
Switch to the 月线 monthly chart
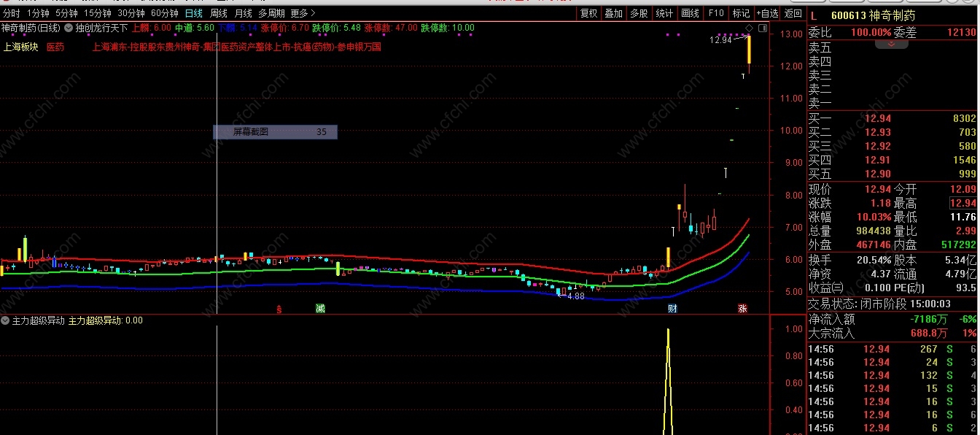[243, 13]
